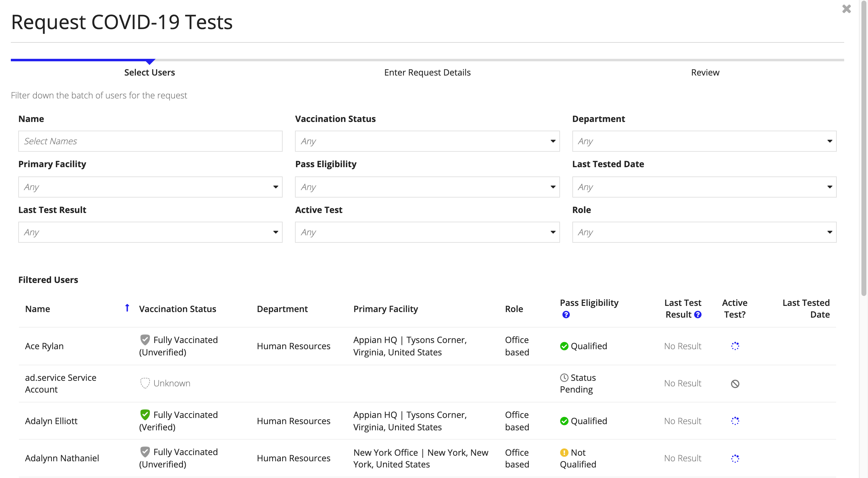Open the Active Test filter dropdown
868x478 pixels.
tap(427, 232)
